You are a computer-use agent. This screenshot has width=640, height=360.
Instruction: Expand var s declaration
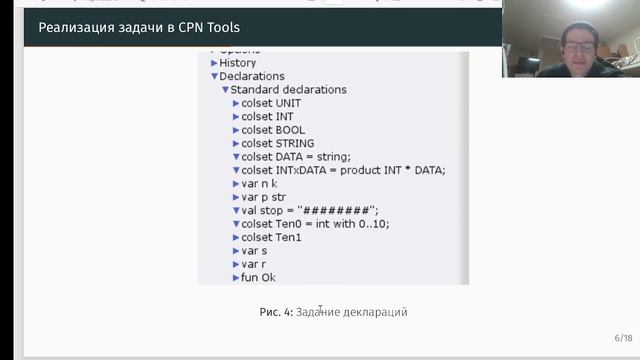point(236,251)
